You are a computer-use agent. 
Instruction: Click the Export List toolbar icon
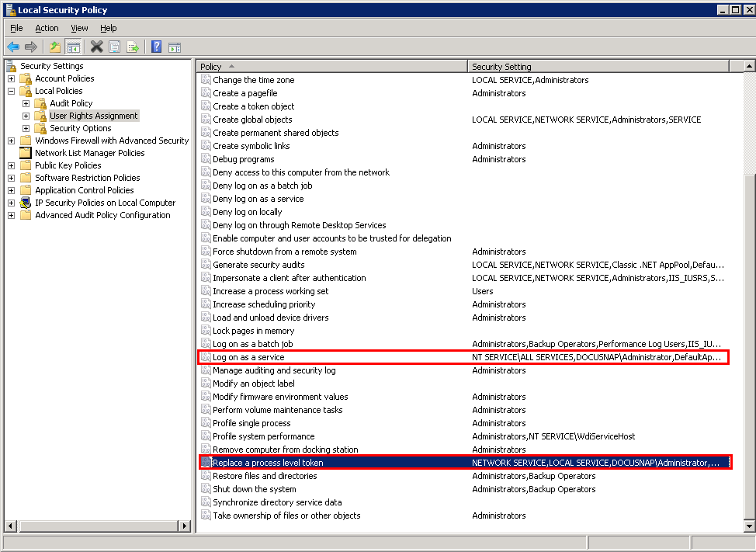tap(133, 47)
